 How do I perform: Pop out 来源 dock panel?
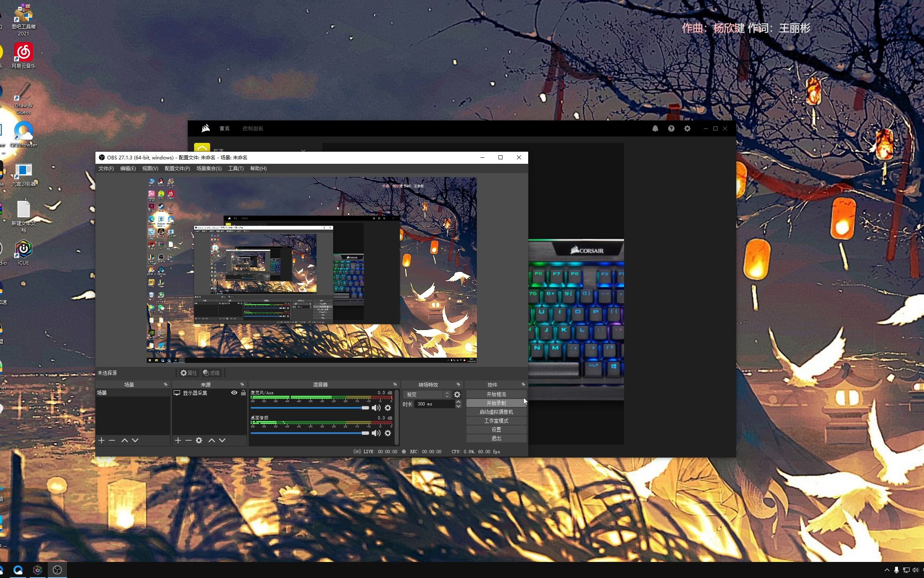(x=242, y=385)
